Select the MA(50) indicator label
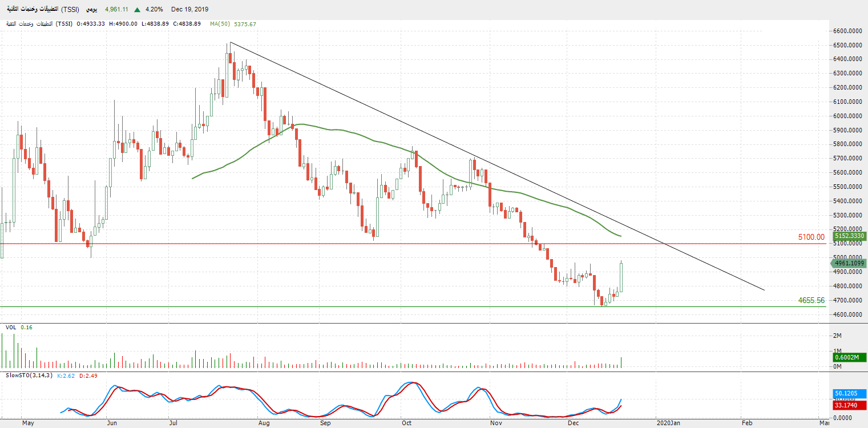Screen dimensions: 868x428 tap(219, 24)
